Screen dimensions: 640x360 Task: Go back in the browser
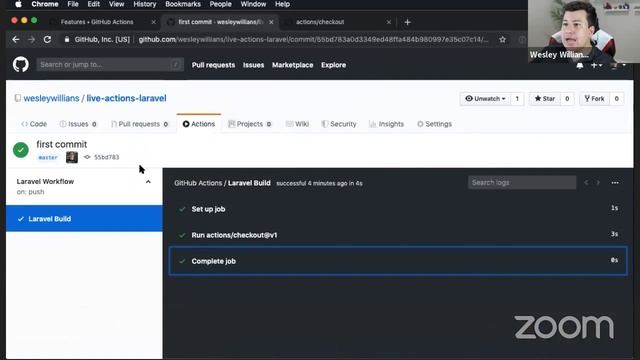[x=16, y=40]
